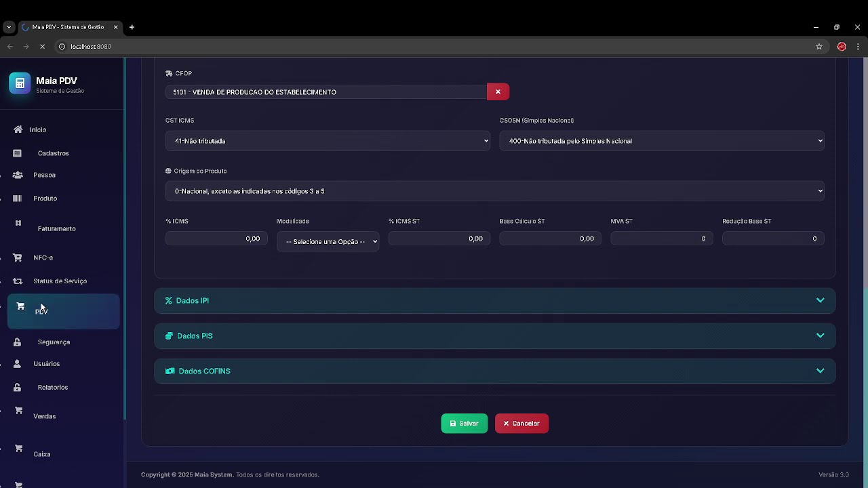Screen dimensions: 868x488
Task: Click the Redução Base ST input field
Action: pos(773,239)
